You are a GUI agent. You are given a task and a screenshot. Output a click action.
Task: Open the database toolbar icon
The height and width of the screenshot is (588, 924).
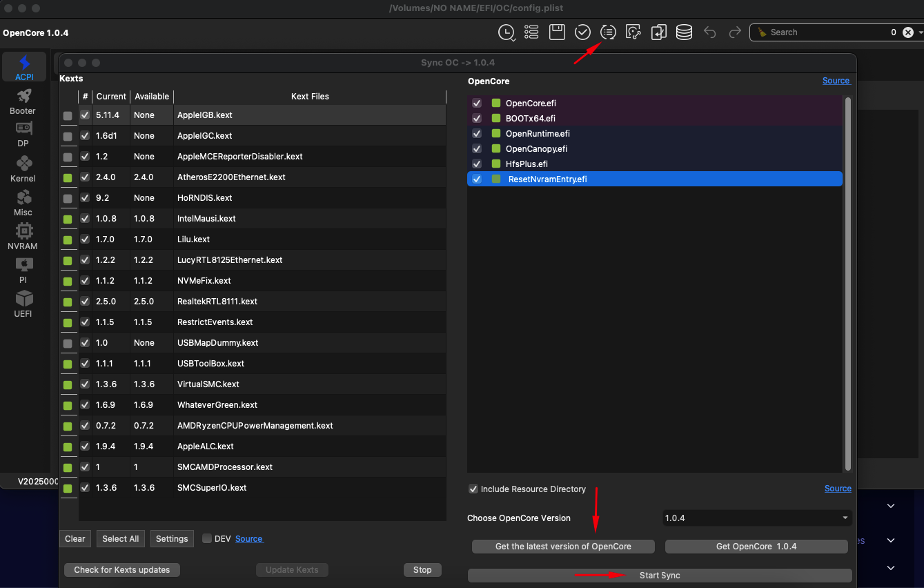pyautogui.click(x=684, y=32)
